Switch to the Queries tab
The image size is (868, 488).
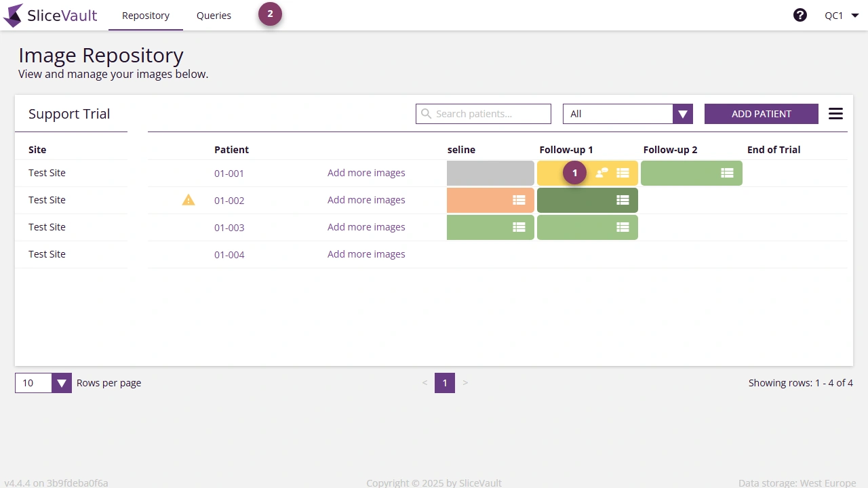pyautogui.click(x=214, y=16)
